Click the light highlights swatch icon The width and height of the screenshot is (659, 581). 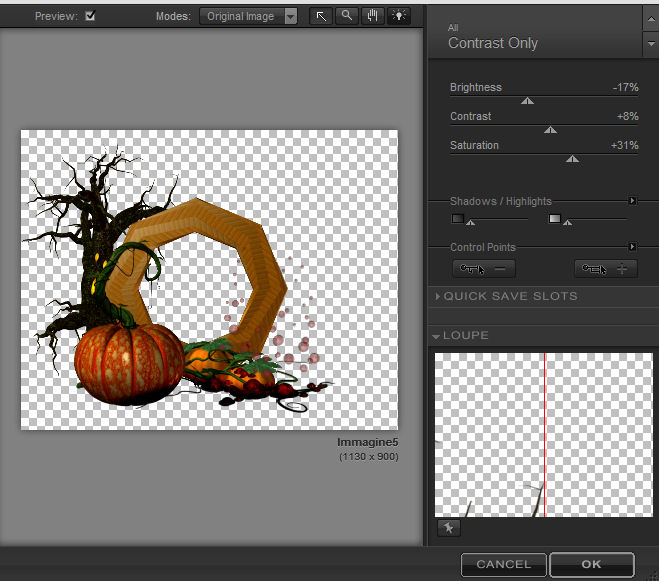click(555, 218)
